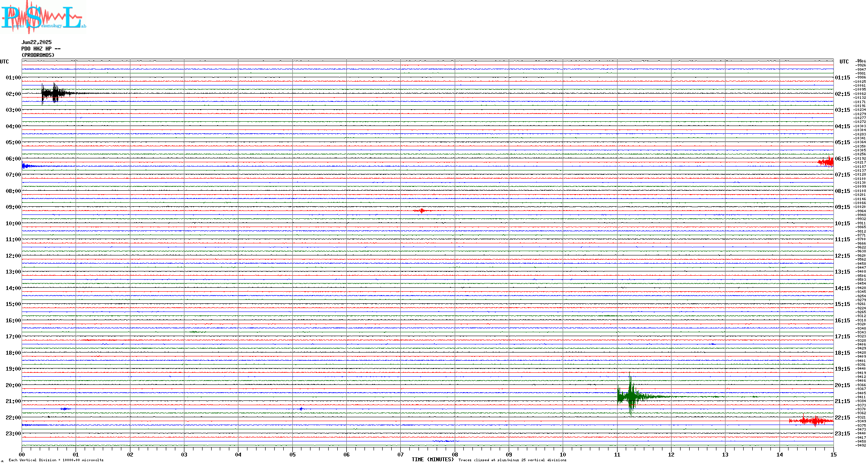Click the left hour label 20:00
Viewport: 868px width, 466px height.
tap(13, 385)
